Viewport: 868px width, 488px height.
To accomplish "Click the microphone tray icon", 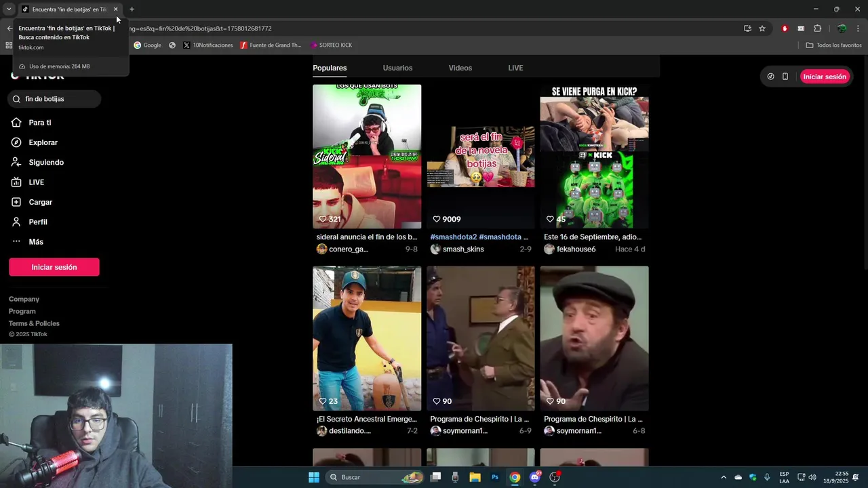I will (x=767, y=477).
